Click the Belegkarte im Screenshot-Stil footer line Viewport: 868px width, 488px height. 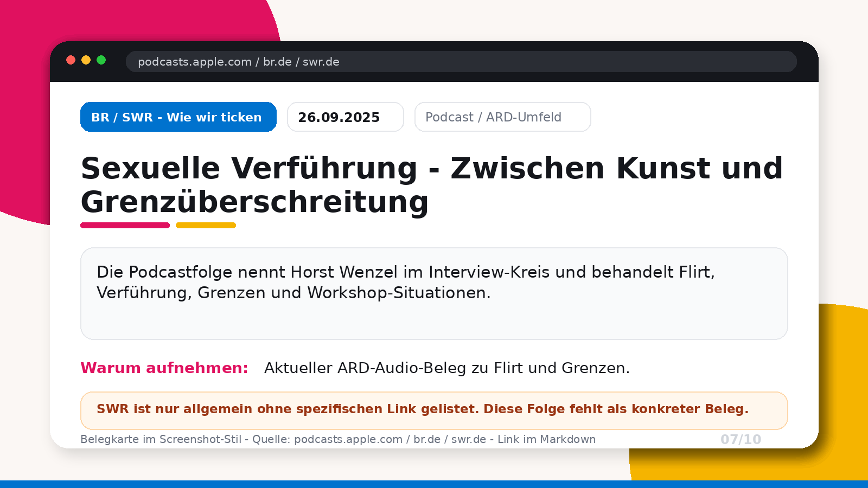point(338,439)
